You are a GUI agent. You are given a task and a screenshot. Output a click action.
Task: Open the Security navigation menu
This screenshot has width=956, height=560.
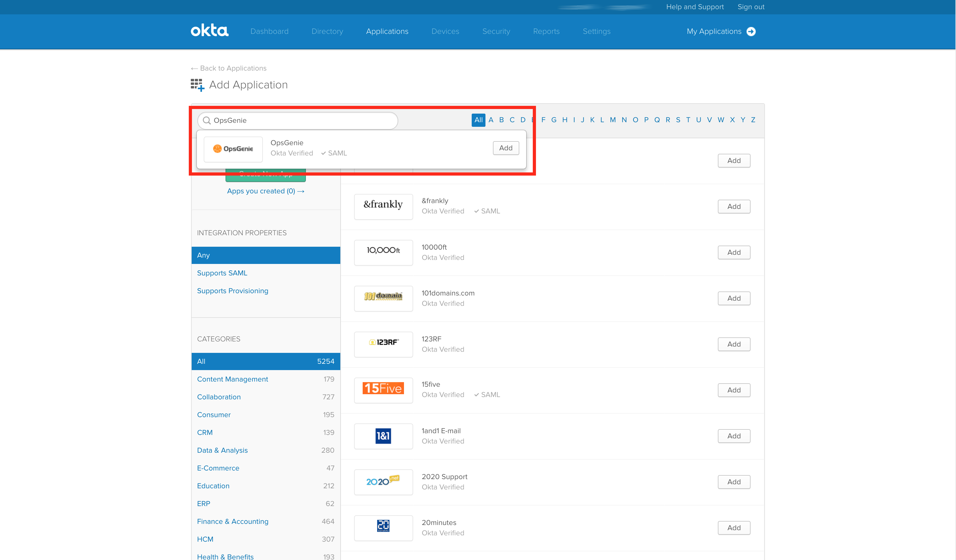[x=496, y=32]
